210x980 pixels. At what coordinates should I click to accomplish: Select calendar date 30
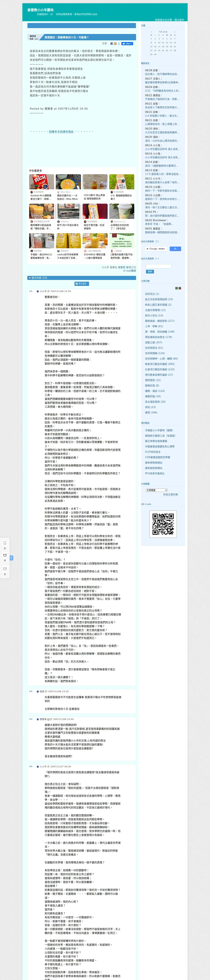click(x=155, y=54)
